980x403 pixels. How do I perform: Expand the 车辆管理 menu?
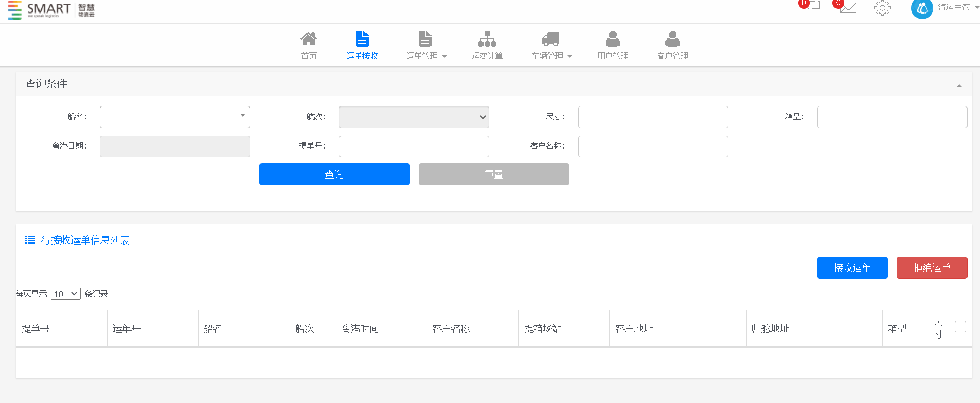tap(552, 56)
